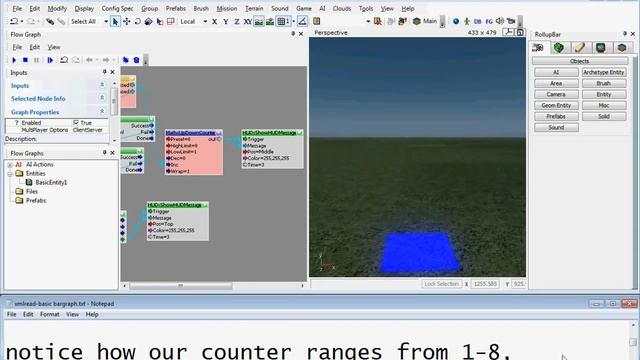Collapse the Selected Node Info section
Viewport: 640px width, 360px height.
[x=102, y=98]
